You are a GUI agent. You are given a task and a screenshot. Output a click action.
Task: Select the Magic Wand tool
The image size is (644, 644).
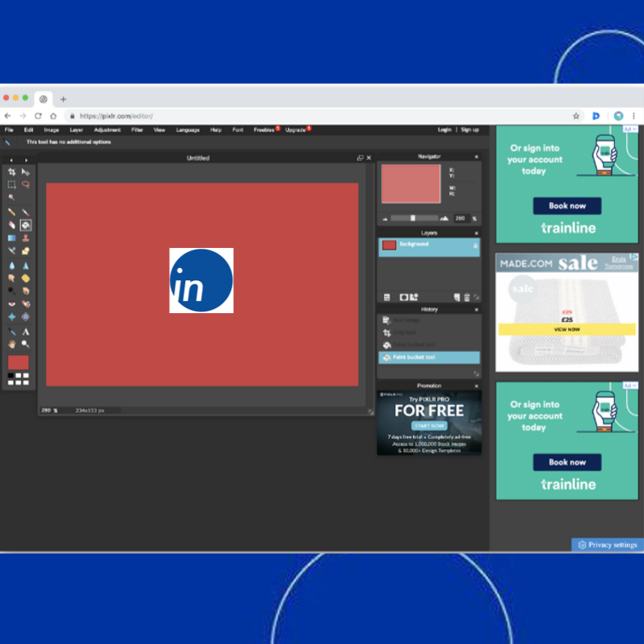point(12,197)
